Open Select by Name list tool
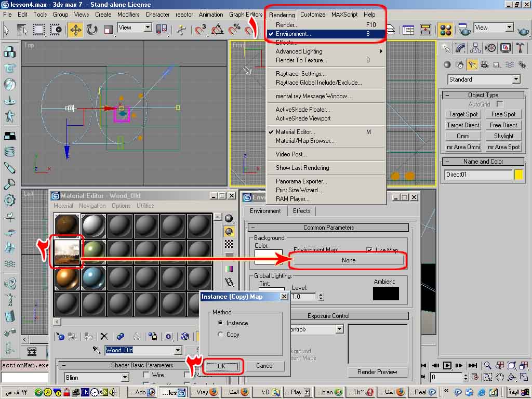This screenshot has height=399, width=532. pyautogui.click(x=22, y=30)
